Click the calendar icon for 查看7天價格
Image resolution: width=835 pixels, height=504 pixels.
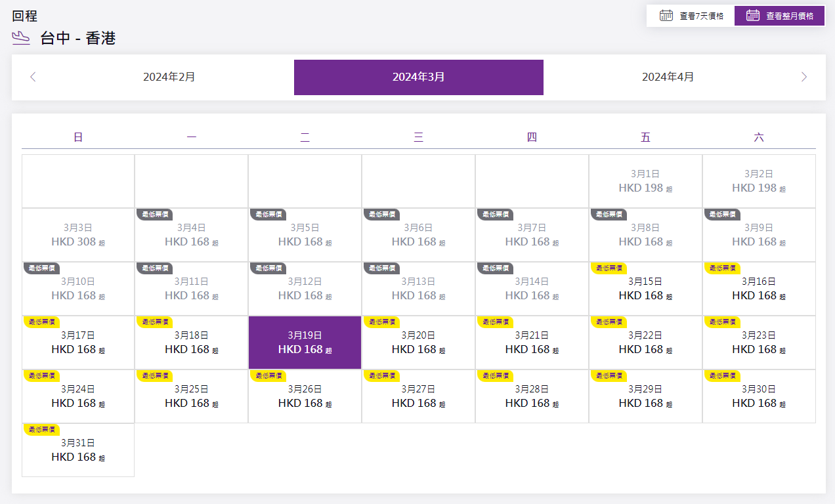click(x=666, y=16)
